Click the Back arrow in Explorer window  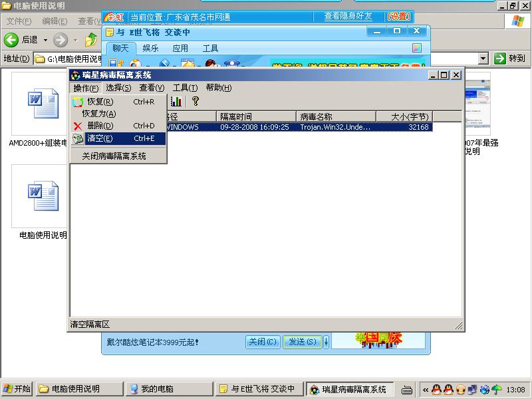(11, 40)
